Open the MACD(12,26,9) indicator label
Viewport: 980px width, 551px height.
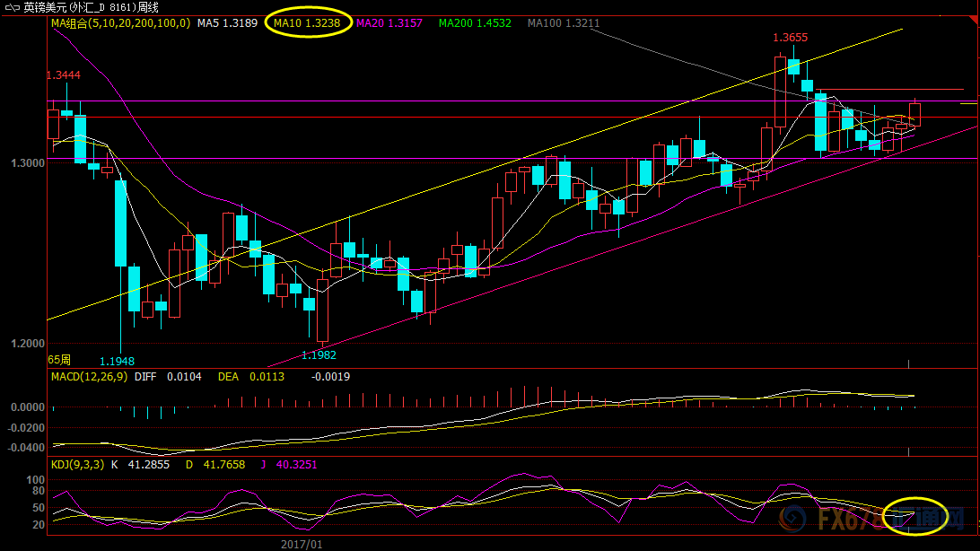click(90, 377)
